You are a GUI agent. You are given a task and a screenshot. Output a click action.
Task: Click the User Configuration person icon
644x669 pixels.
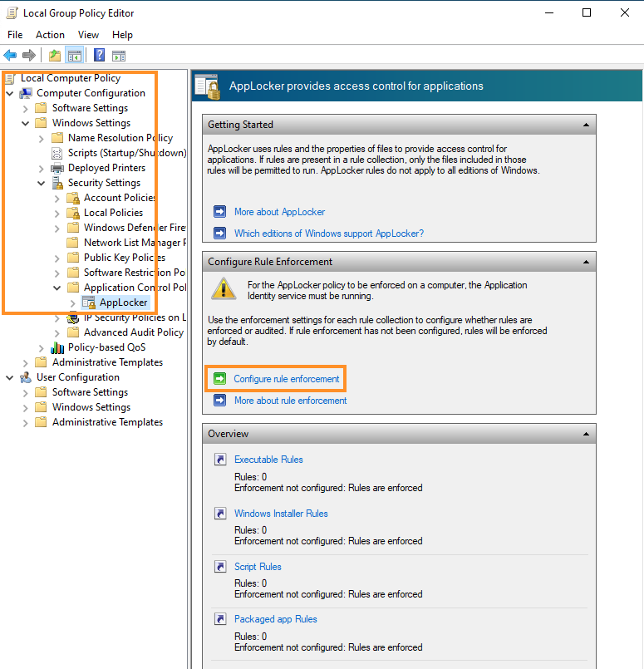[x=26, y=377]
